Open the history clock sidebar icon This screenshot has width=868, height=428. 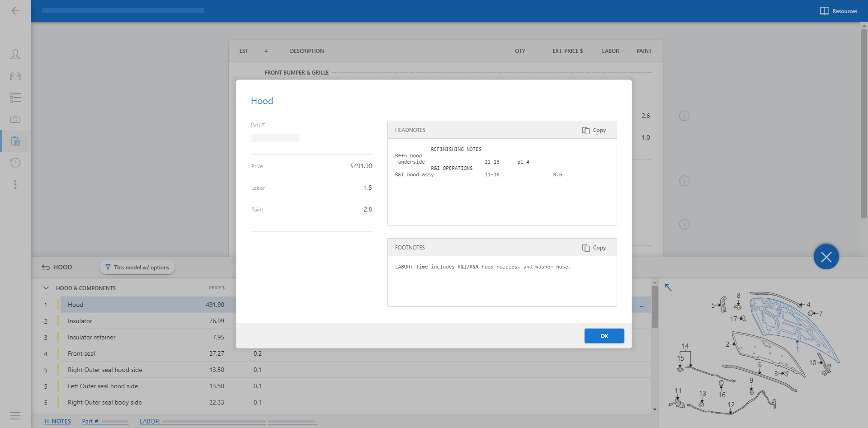15,163
